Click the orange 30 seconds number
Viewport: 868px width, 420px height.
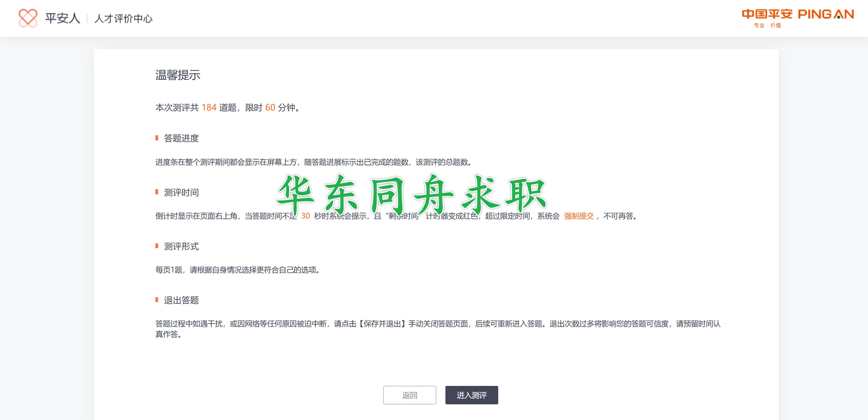coord(305,216)
